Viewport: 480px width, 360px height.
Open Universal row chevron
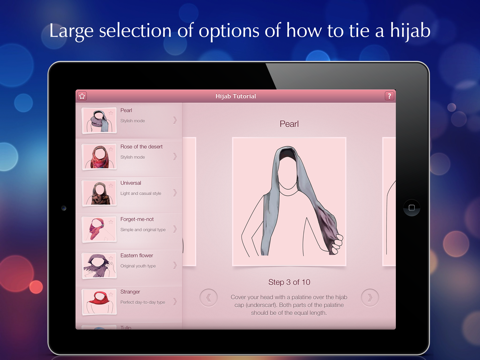(x=175, y=193)
